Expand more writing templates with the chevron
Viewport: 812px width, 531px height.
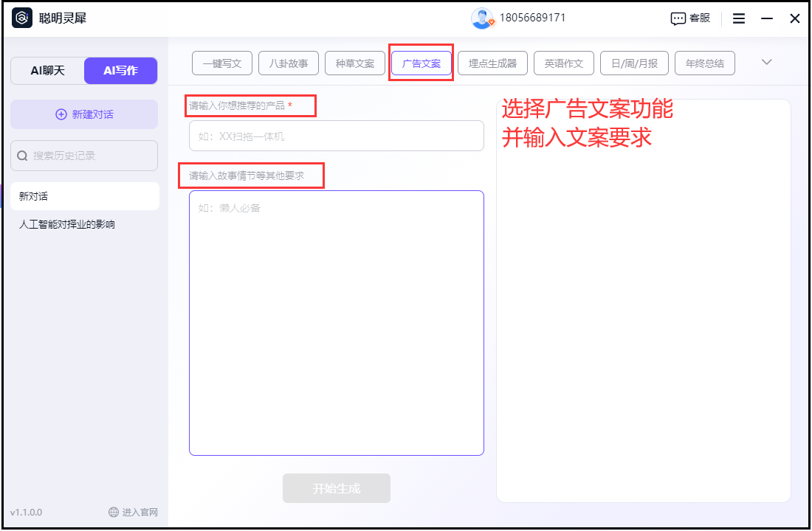click(x=767, y=63)
